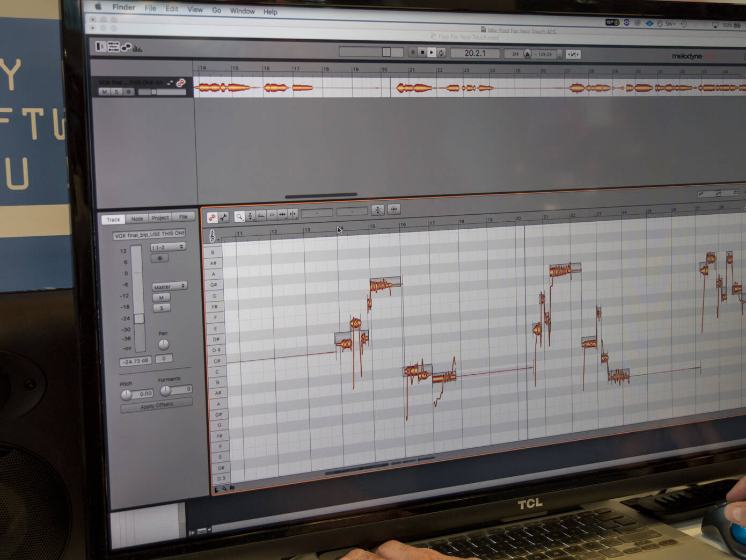The image size is (746, 560).
Task: Select the note separation tool
Action: click(x=292, y=214)
